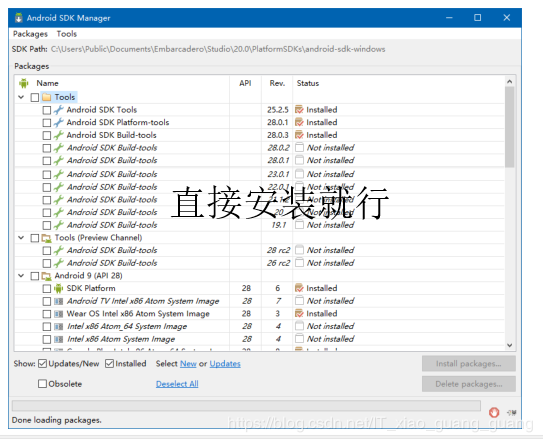543x442 pixels.
Task: Click the Build-tools 19.1 wrench icon
Action: [x=58, y=225]
